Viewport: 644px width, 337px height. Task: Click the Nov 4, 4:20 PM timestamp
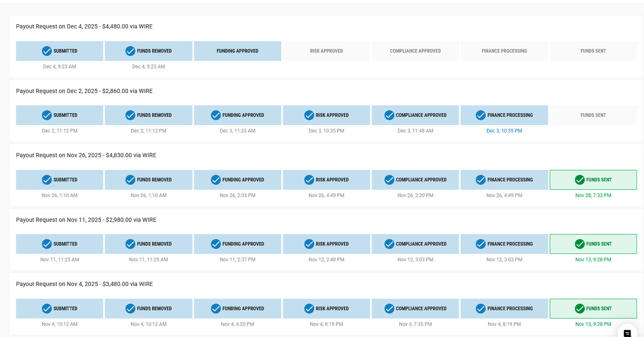pyautogui.click(x=238, y=324)
